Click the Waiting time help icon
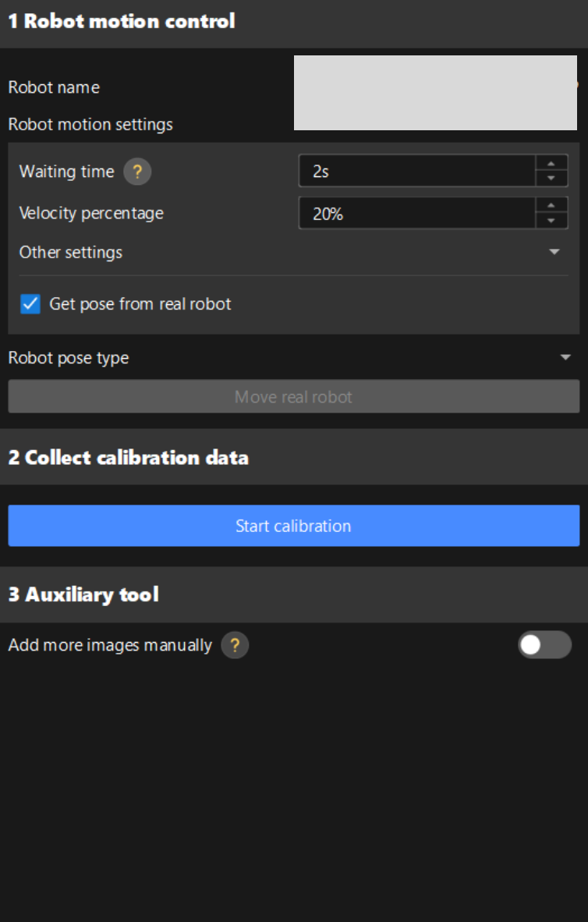 pos(137,172)
